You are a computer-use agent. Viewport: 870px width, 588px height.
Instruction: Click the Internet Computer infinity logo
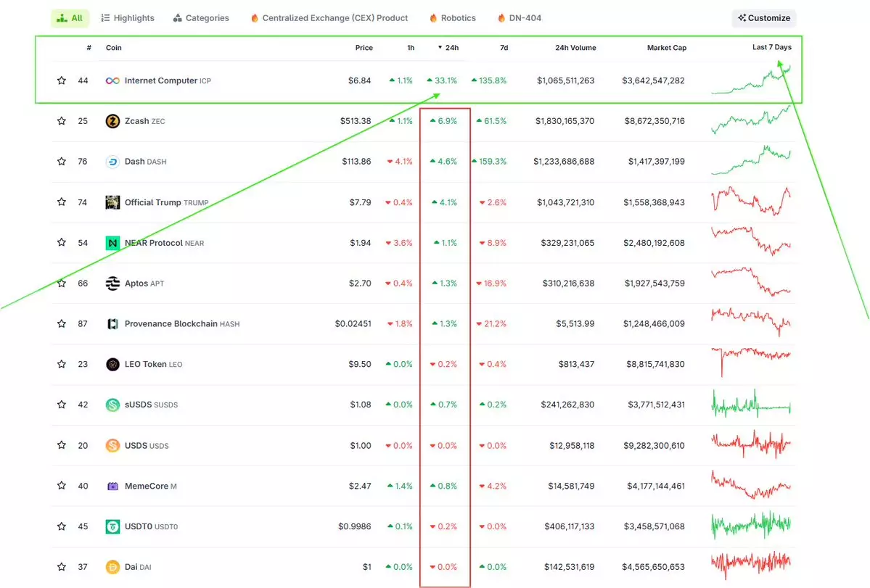pyautogui.click(x=112, y=80)
